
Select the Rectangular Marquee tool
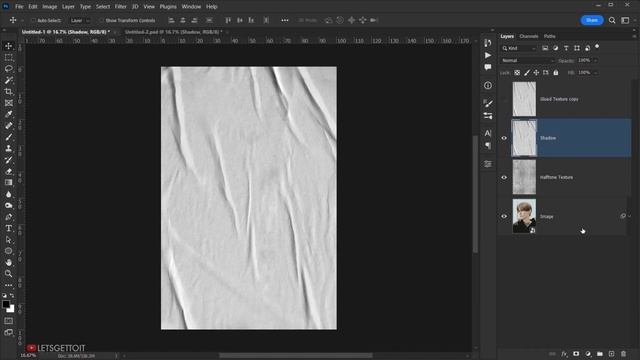point(9,58)
